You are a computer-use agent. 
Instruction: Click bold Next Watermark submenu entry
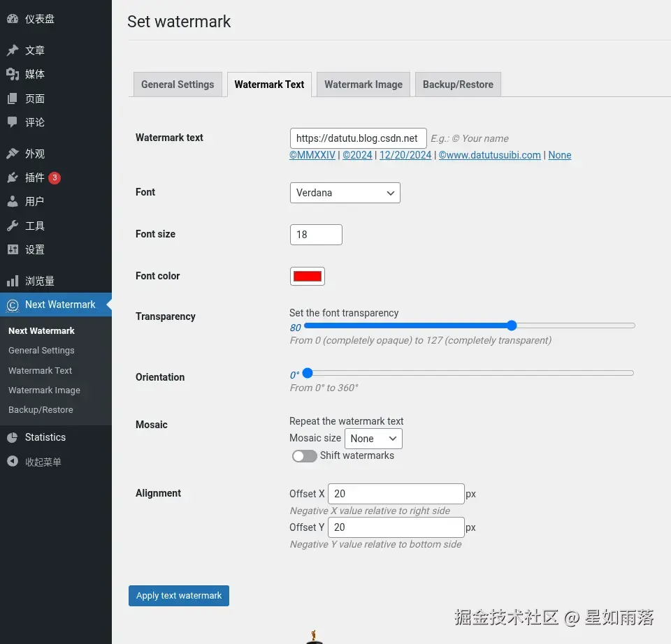tap(41, 330)
